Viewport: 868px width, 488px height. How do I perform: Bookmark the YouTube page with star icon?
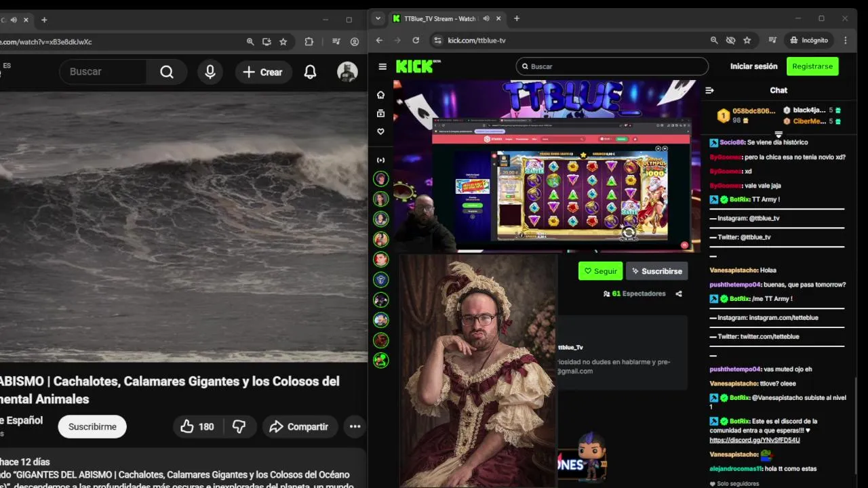283,42
